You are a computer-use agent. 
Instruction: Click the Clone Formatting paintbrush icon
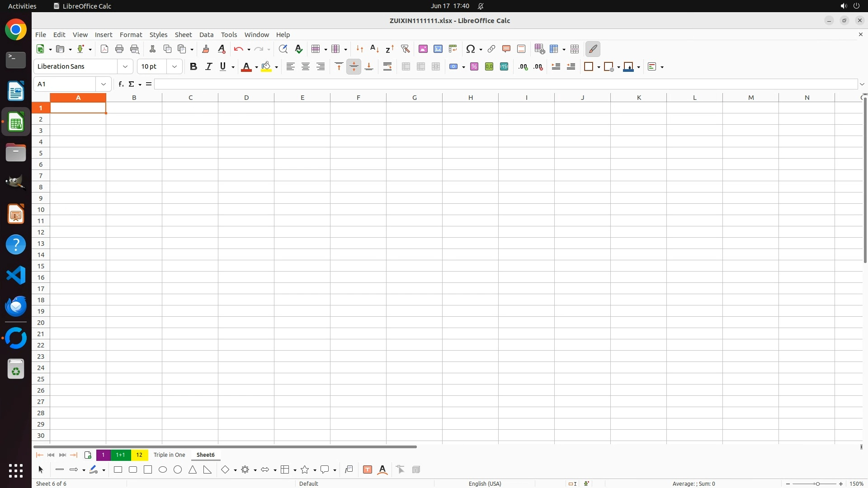click(206, 49)
